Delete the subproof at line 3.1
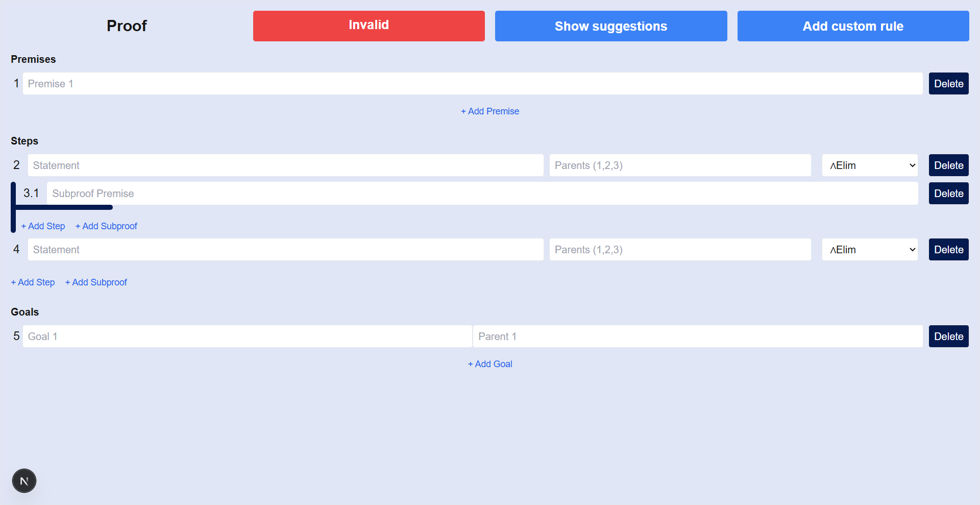 click(x=948, y=193)
